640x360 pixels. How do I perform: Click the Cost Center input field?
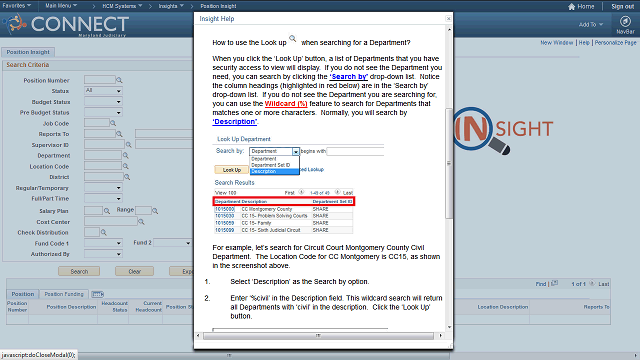point(111,222)
